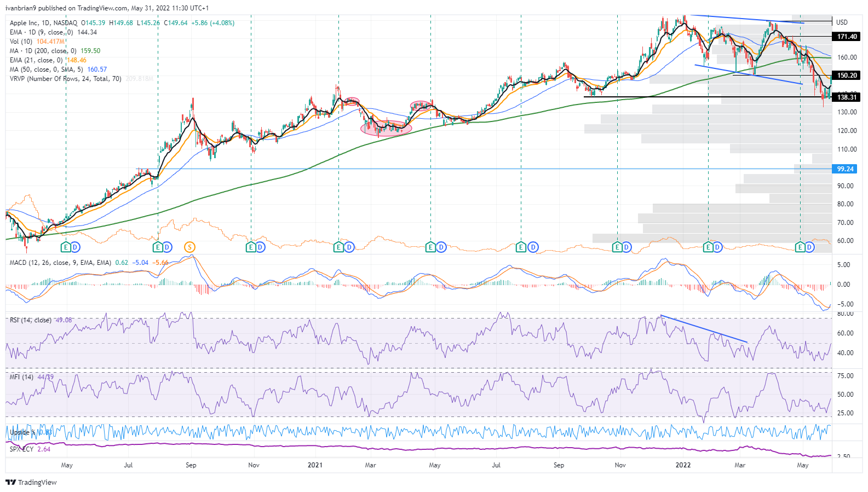The image size is (868, 492).
Task: Click the SPX ECY indicator label
Action: pos(21,449)
